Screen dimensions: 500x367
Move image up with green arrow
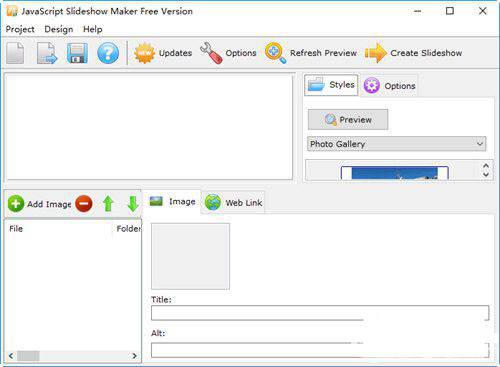(108, 203)
